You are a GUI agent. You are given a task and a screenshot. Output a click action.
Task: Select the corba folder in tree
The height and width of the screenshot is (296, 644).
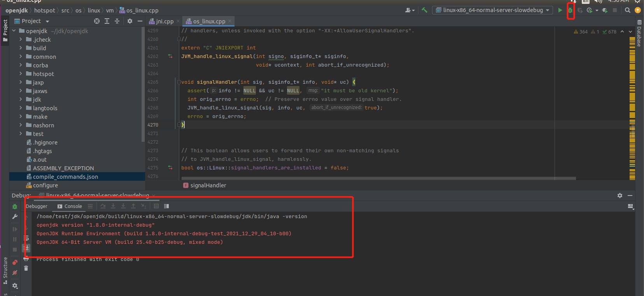click(x=40, y=65)
